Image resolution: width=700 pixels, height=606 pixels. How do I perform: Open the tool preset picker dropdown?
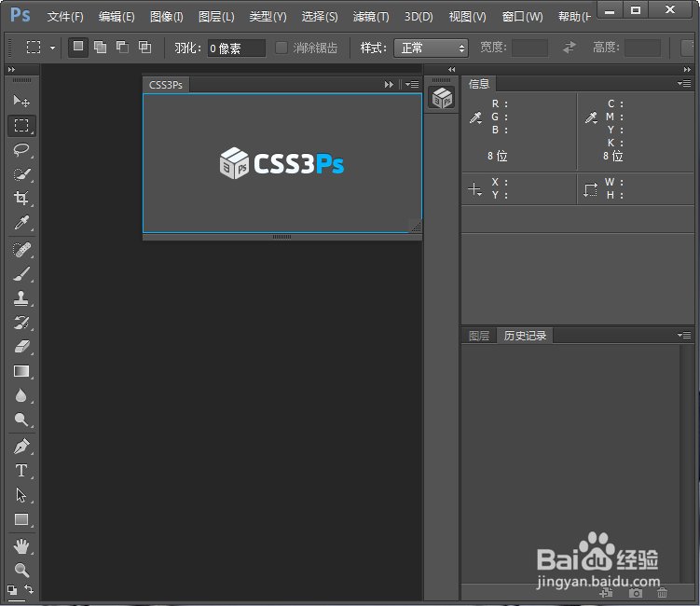pyautogui.click(x=53, y=48)
